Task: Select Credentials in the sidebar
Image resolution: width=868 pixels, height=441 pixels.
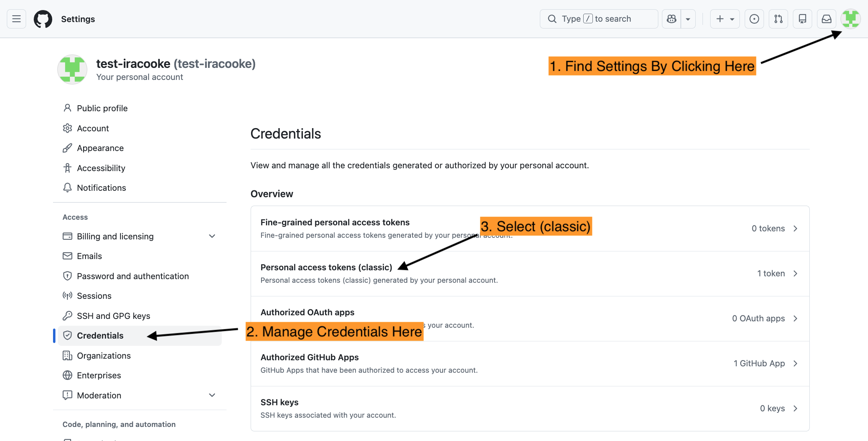Action: [140, 336]
